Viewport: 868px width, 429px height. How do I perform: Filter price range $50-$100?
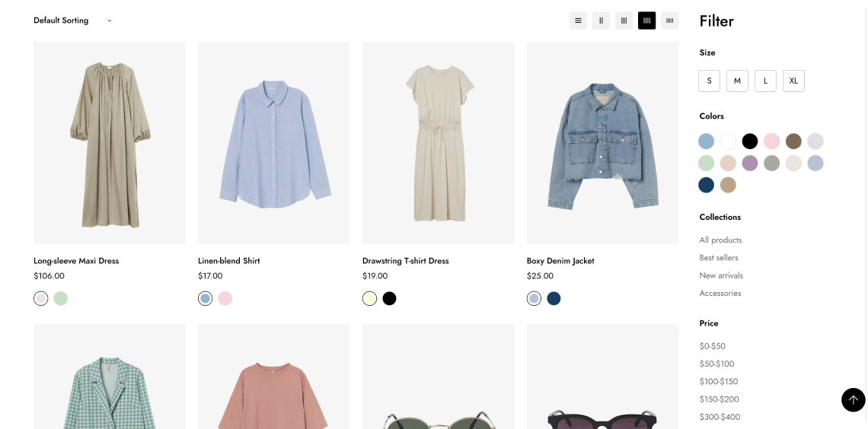click(x=716, y=364)
